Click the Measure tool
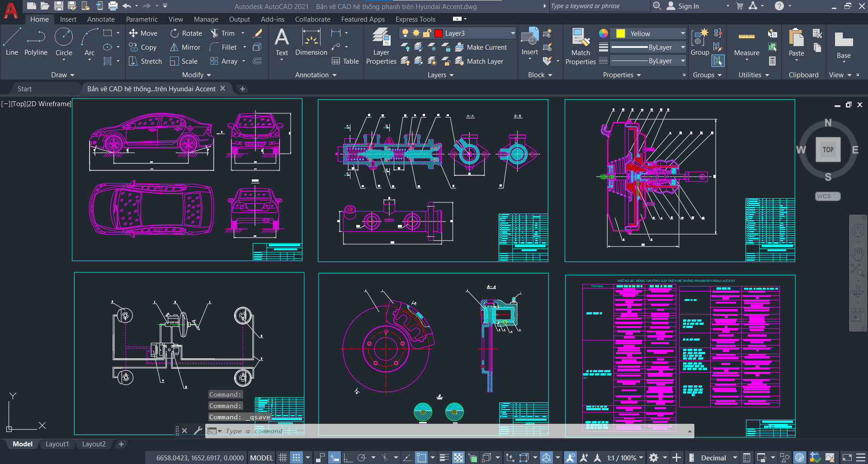This screenshot has width=868, height=464. click(746, 43)
